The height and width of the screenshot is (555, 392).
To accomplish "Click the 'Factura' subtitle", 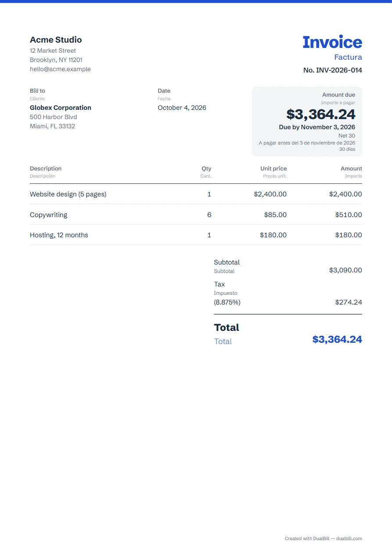I will click(x=348, y=57).
